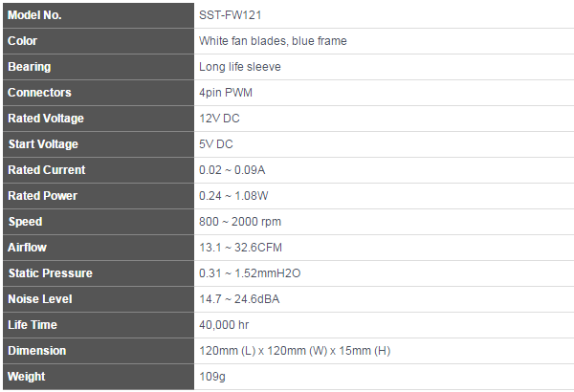The height and width of the screenshot is (392, 574).
Task: Select the SST-FW121 model value
Action: click(229, 15)
